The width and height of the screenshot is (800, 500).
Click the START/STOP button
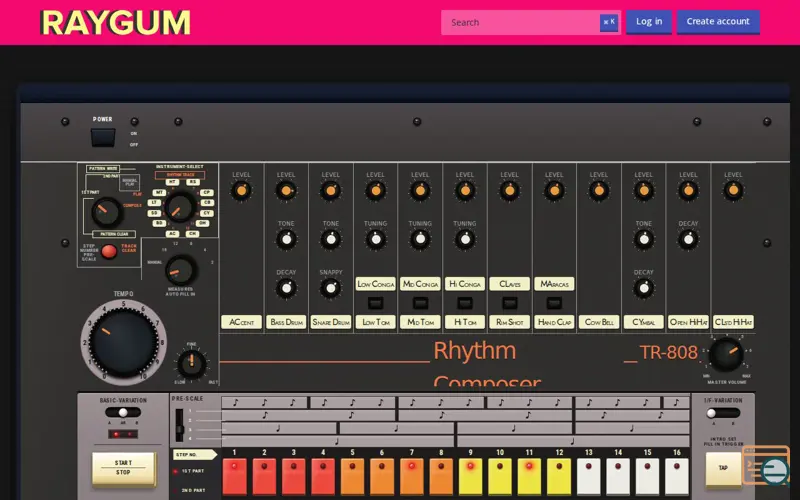[123, 468]
